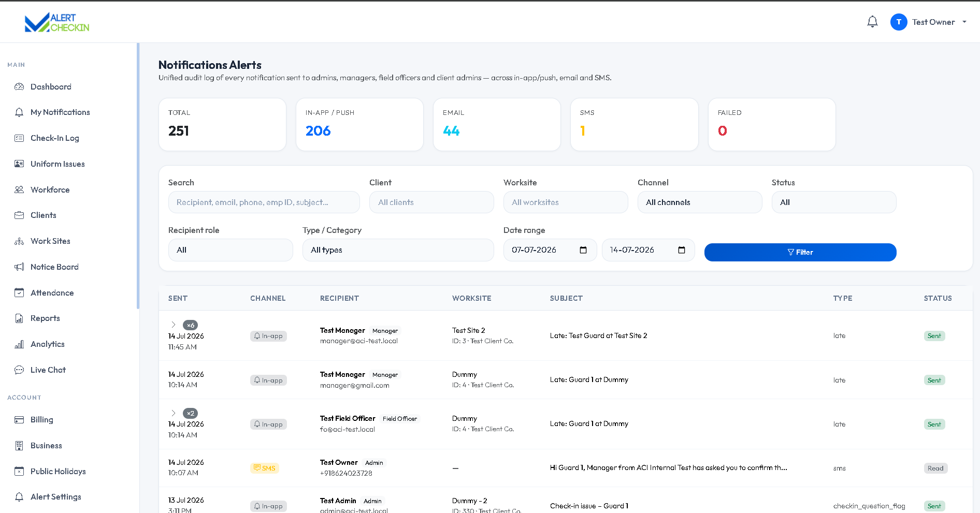Expand the grouped x6 notification row
Viewport: 980px width, 513px height.
pos(174,325)
